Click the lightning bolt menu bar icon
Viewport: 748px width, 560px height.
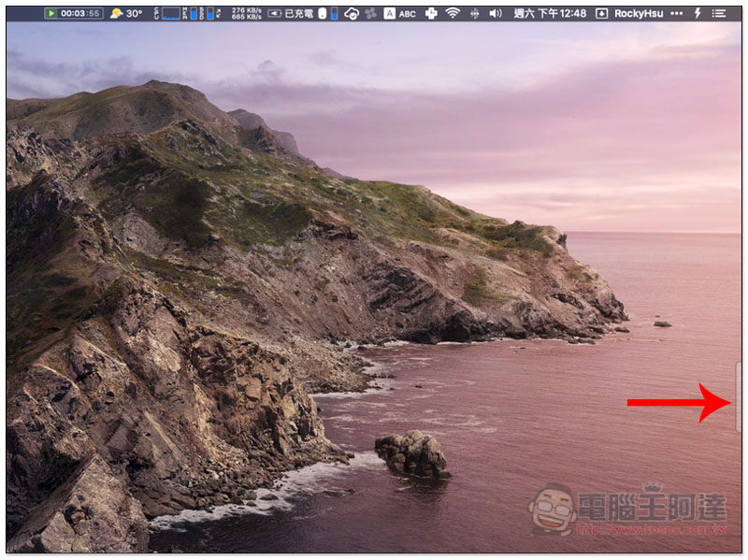698,13
